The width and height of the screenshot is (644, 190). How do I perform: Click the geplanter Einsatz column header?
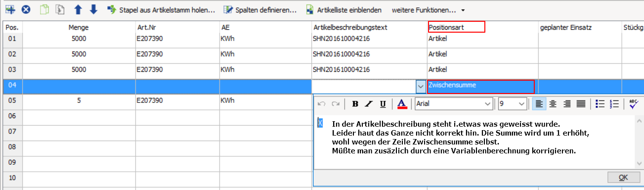[580, 28]
